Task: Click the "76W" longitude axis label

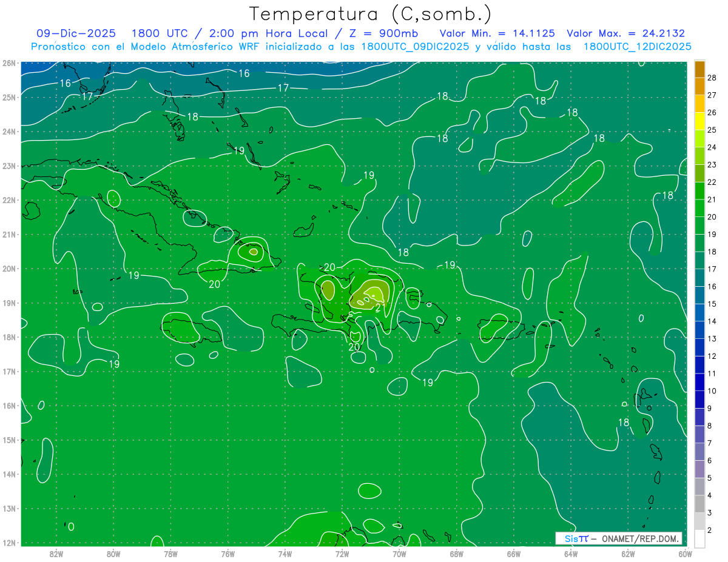Action: 228,554
